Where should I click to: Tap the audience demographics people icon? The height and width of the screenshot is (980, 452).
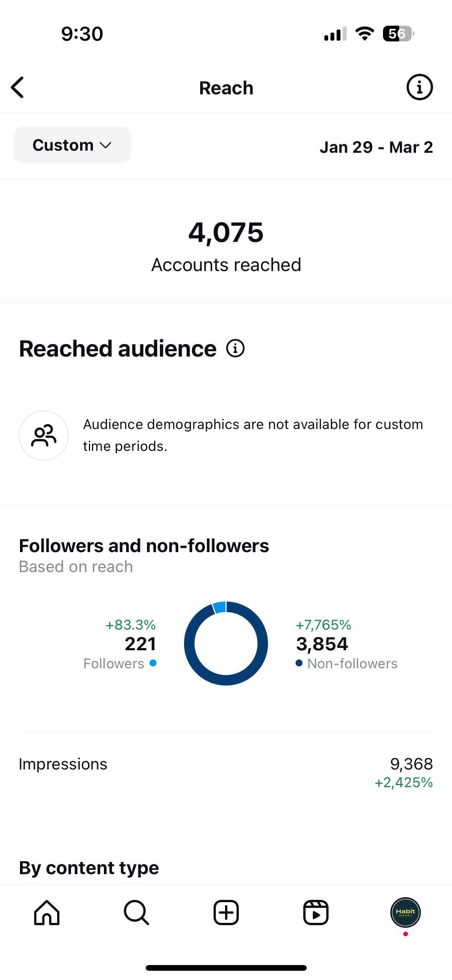pos(44,435)
